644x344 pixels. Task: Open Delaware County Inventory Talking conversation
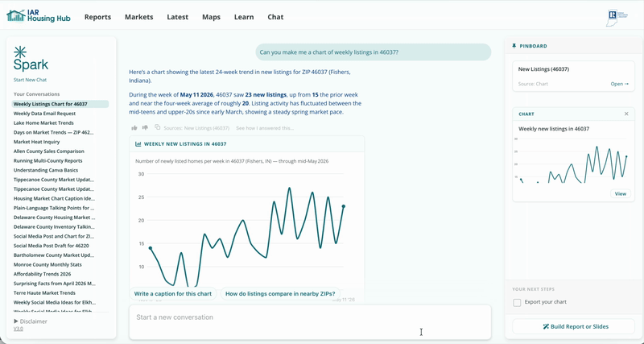point(54,227)
